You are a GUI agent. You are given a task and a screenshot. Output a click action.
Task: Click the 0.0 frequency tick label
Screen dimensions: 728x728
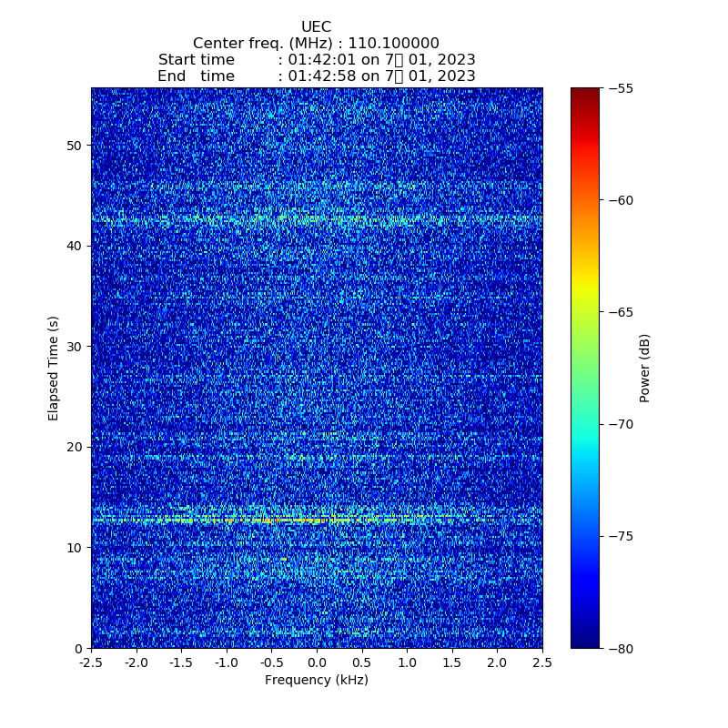[317, 662]
